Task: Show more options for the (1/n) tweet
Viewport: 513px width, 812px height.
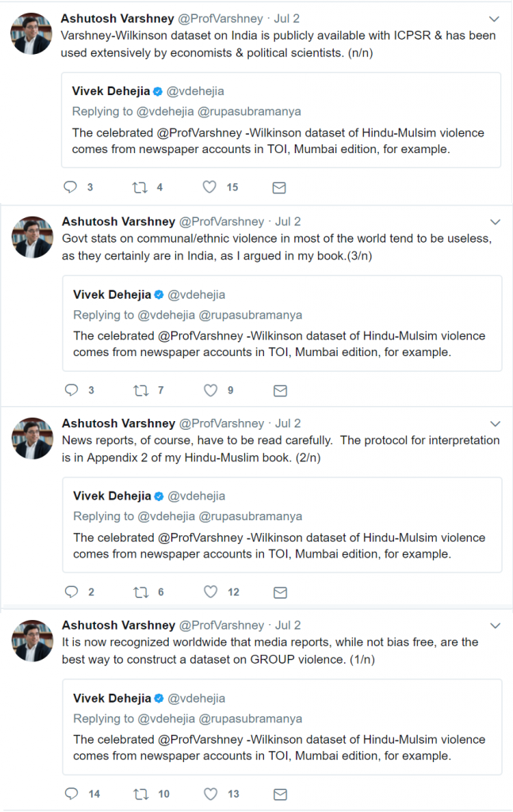Action: [x=495, y=626]
